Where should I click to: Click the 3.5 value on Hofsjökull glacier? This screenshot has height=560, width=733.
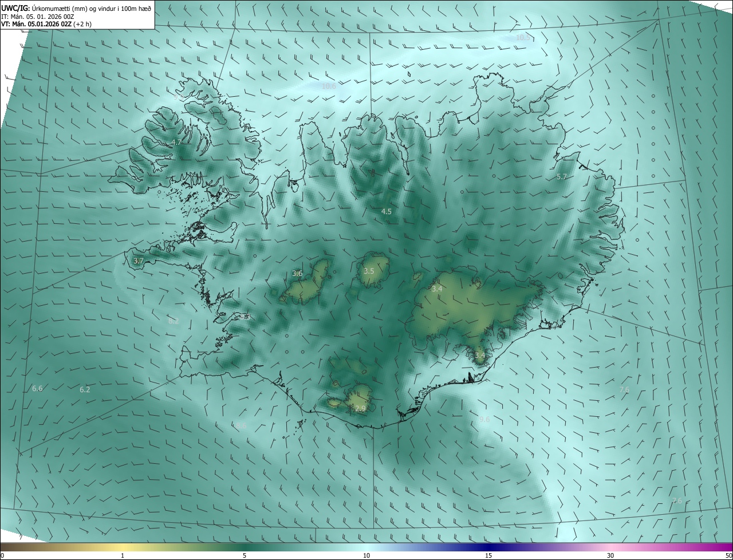click(369, 271)
